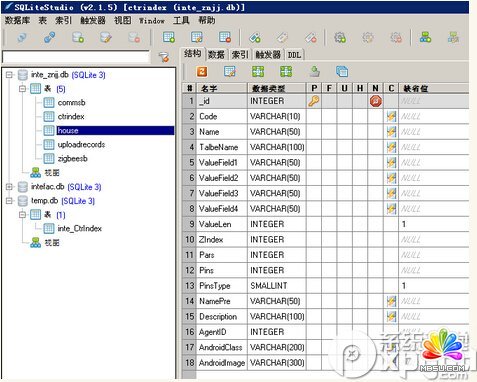Select the commsb table in the tree
The width and height of the screenshot is (477, 382).
coord(71,103)
